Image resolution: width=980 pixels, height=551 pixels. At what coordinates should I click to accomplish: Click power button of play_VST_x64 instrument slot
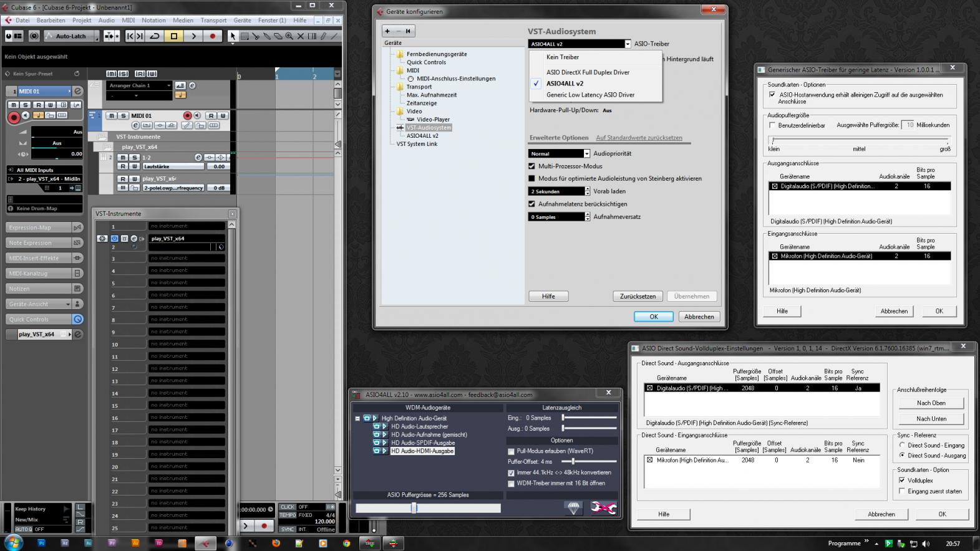pyautogui.click(x=114, y=238)
